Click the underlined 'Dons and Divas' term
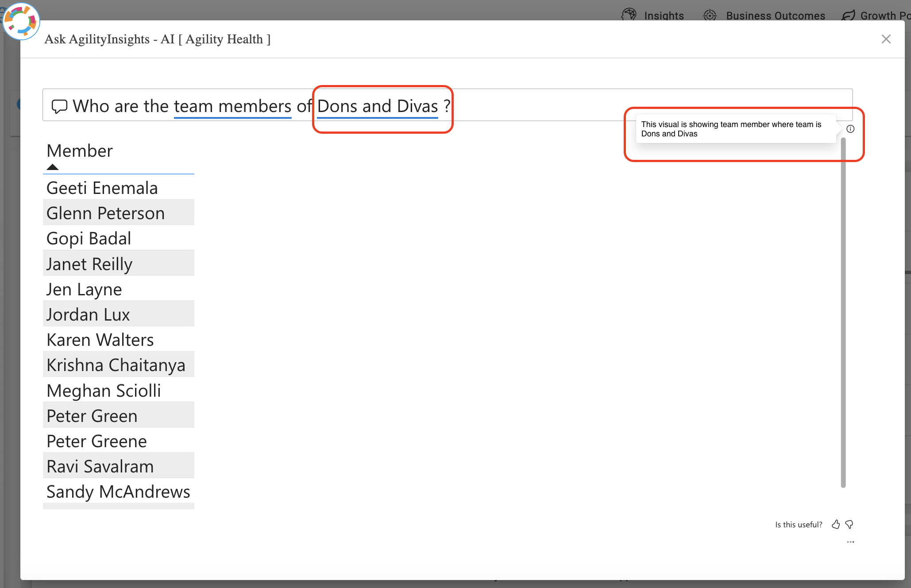The height and width of the screenshot is (588, 911). 378,106
